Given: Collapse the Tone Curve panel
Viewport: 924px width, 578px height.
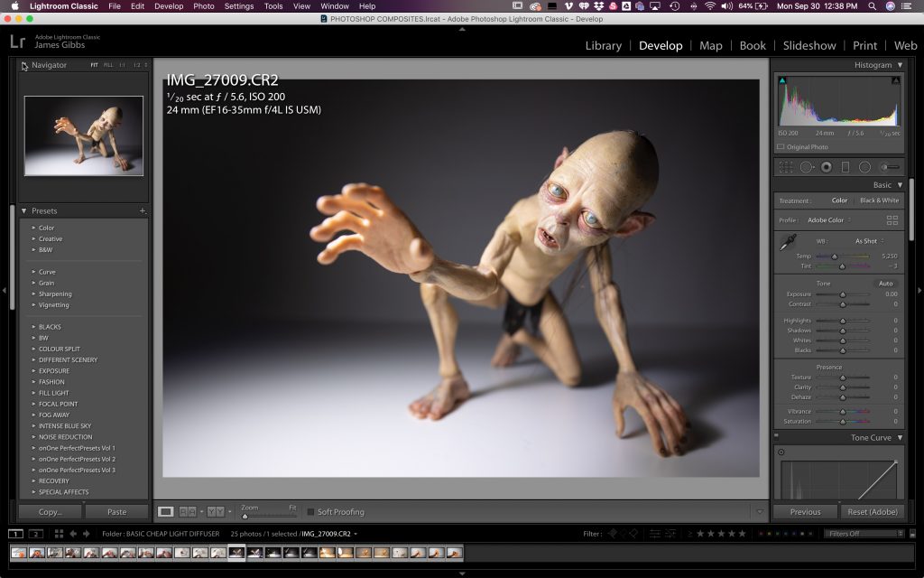Looking at the screenshot, I should click(x=900, y=438).
